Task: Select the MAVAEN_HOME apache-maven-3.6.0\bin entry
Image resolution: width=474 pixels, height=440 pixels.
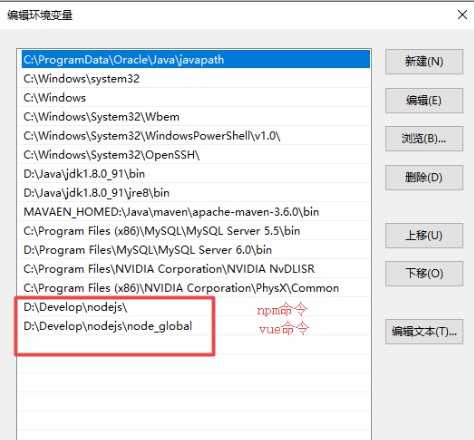Action: pyautogui.click(x=196, y=212)
